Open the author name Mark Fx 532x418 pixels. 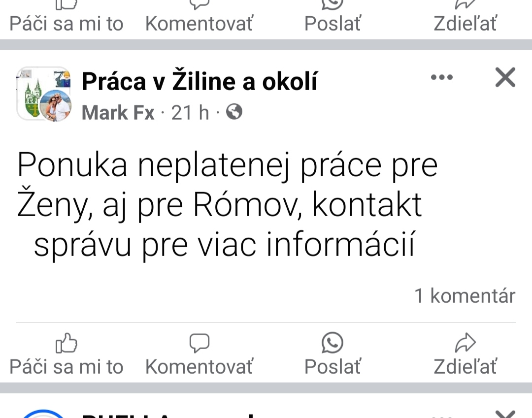pyautogui.click(x=118, y=113)
